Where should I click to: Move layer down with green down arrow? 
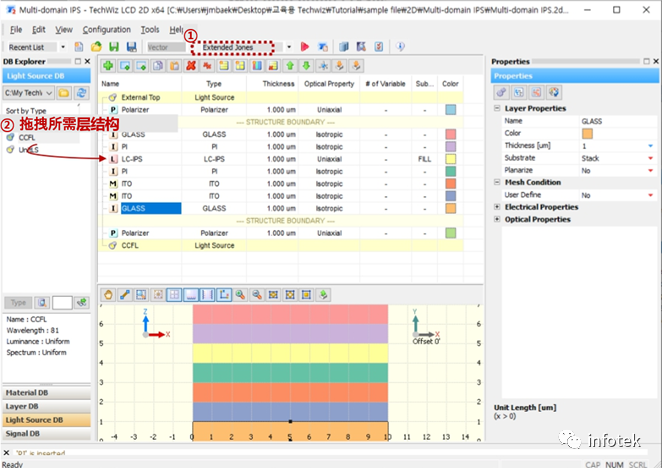click(x=306, y=66)
